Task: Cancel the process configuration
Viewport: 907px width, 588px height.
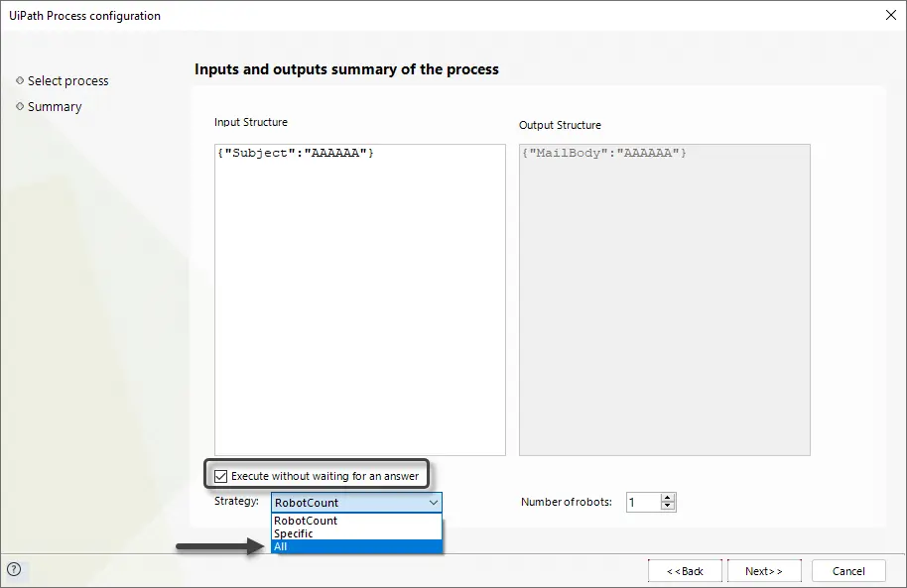Action: [x=848, y=571]
